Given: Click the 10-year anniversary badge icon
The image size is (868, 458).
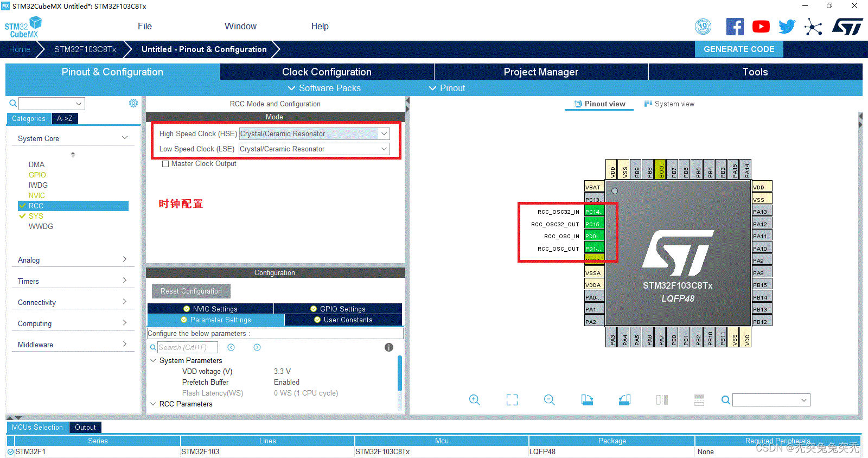Looking at the screenshot, I should click(703, 27).
